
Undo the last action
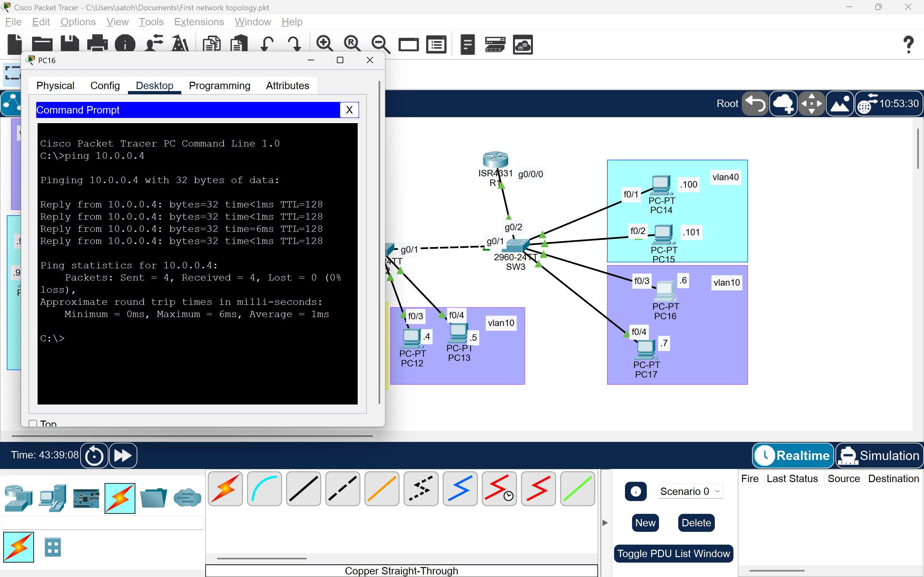[267, 44]
